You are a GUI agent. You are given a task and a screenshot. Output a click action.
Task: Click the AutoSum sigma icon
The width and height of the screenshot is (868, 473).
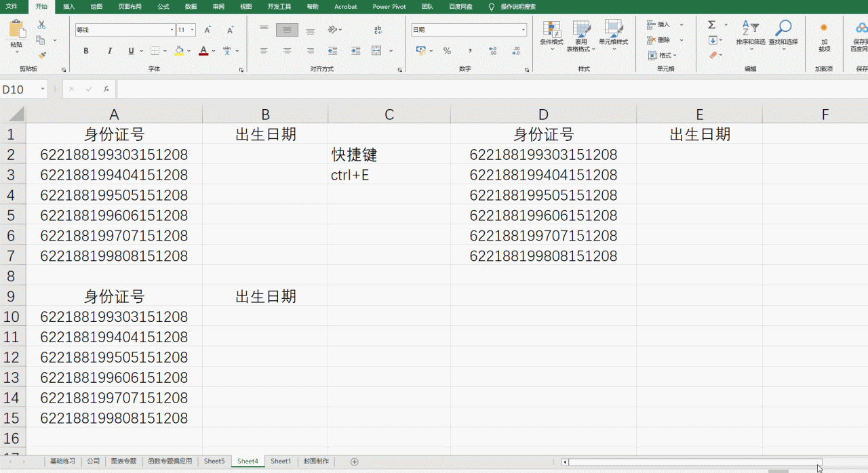tap(712, 24)
